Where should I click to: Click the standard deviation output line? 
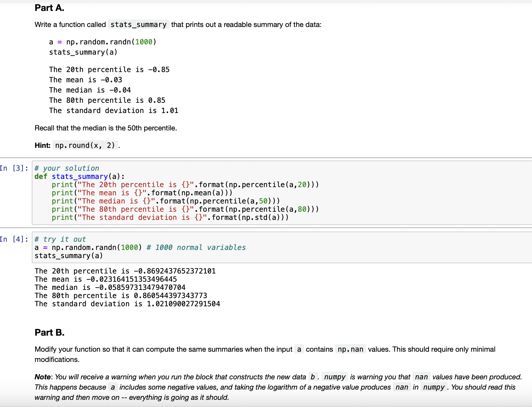(x=127, y=304)
